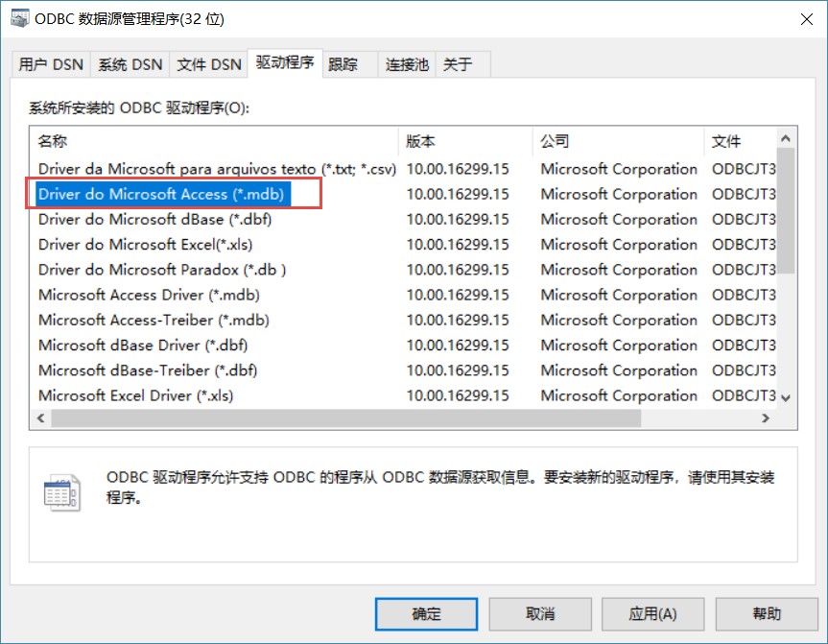Sort drivers by 名称 column header
The width and height of the screenshot is (828, 644).
point(213,141)
